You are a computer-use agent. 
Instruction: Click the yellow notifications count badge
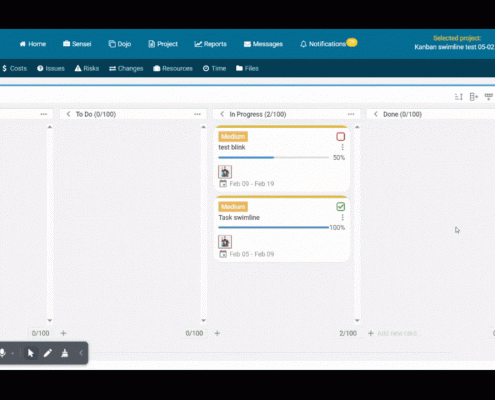pyautogui.click(x=352, y=42)
